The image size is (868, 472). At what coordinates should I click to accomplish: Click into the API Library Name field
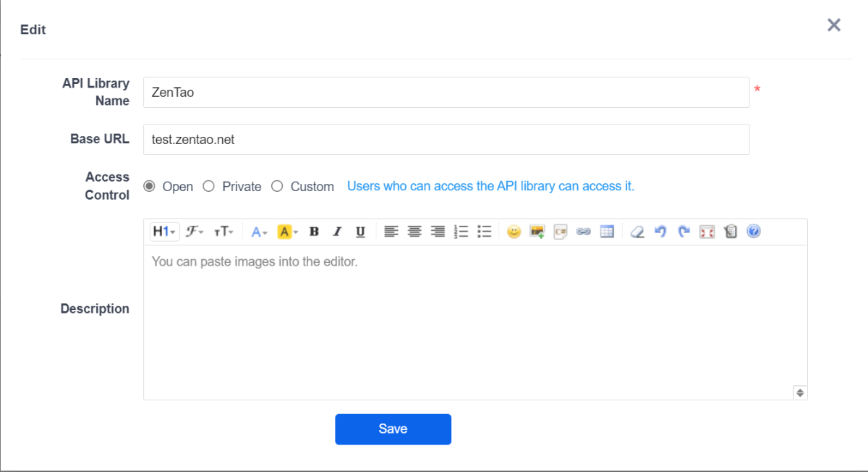click(x=446, y=93)
